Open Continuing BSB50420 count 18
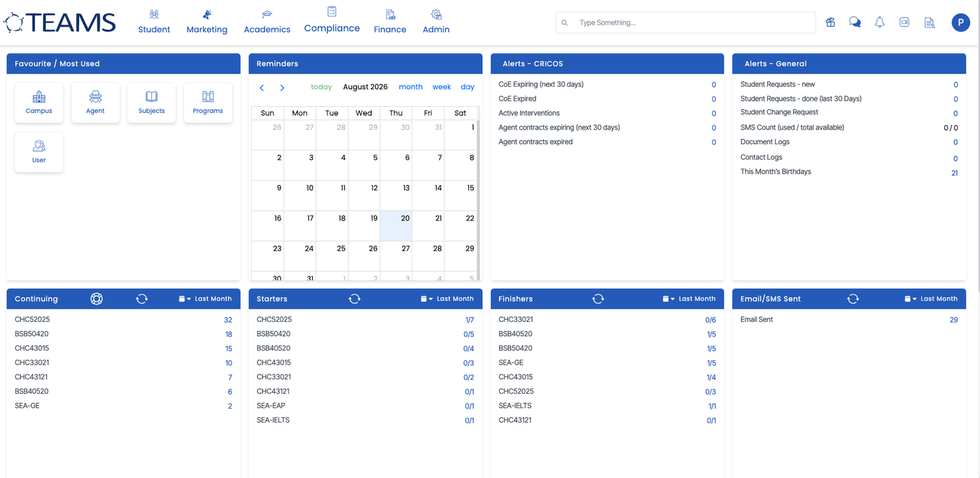 (x=229, y=335)
